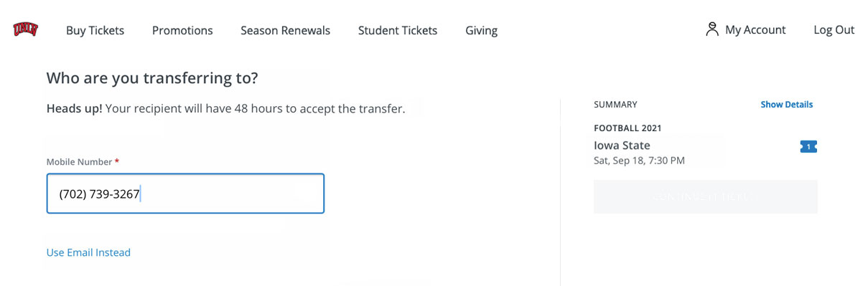Select Student Tickets in navigation

[398, 30]
